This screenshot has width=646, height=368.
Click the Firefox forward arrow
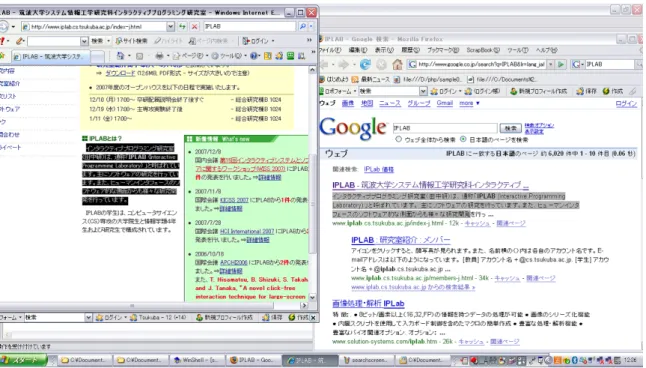point(343,64)
